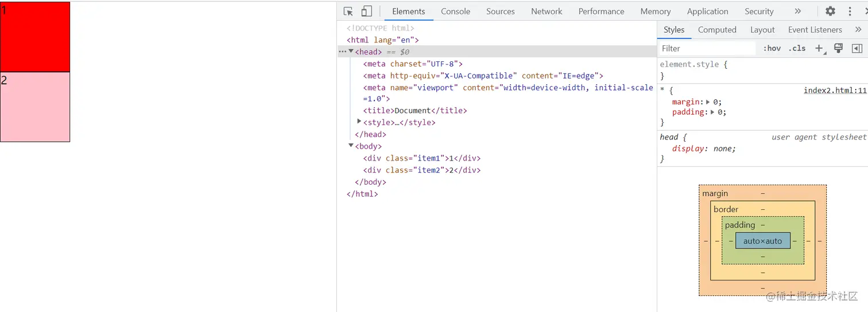This screenshot has width=868, height=312.
Task: Open the Security tab
Action: point(759,11)
